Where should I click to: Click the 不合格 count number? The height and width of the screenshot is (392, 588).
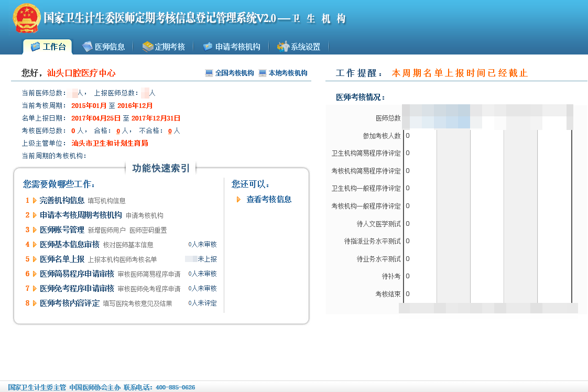coord(170,131)
